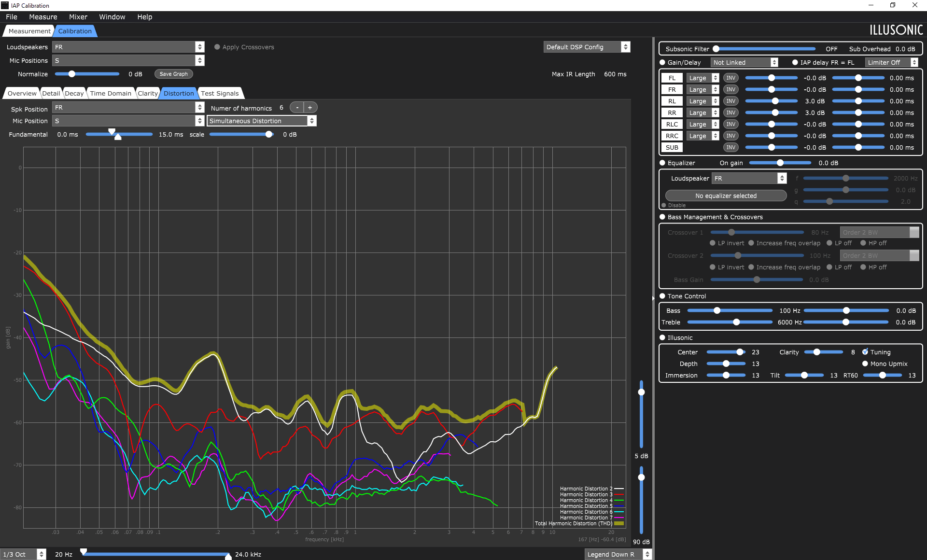Click the RL channel label button
927x560 pixels.
point(672,101)
